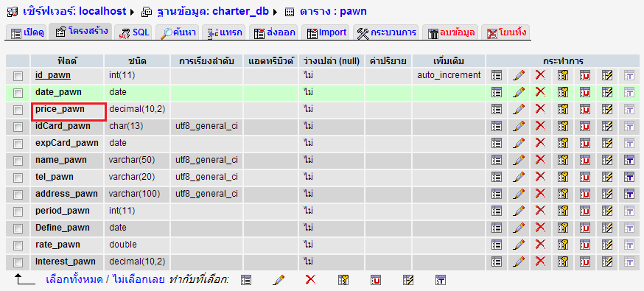Click the bottom pencil change selected icon
This screenshot has width=644, height=291.
tap(279, 280)
